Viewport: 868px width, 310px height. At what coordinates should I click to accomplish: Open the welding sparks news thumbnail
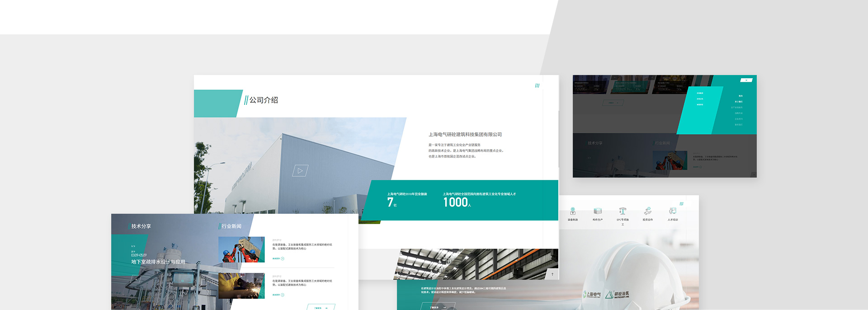pyautogui.click(x=241, y=286)
